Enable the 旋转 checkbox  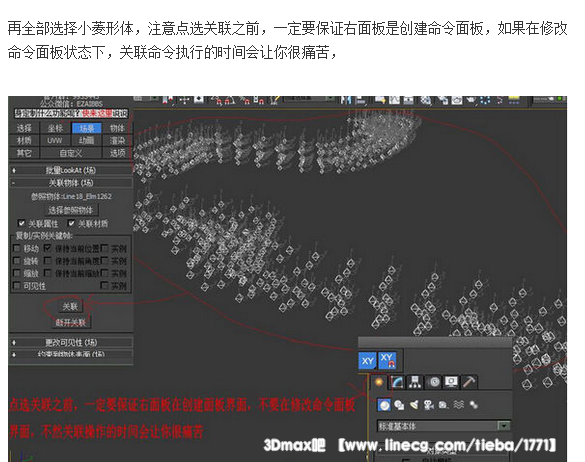17,260
